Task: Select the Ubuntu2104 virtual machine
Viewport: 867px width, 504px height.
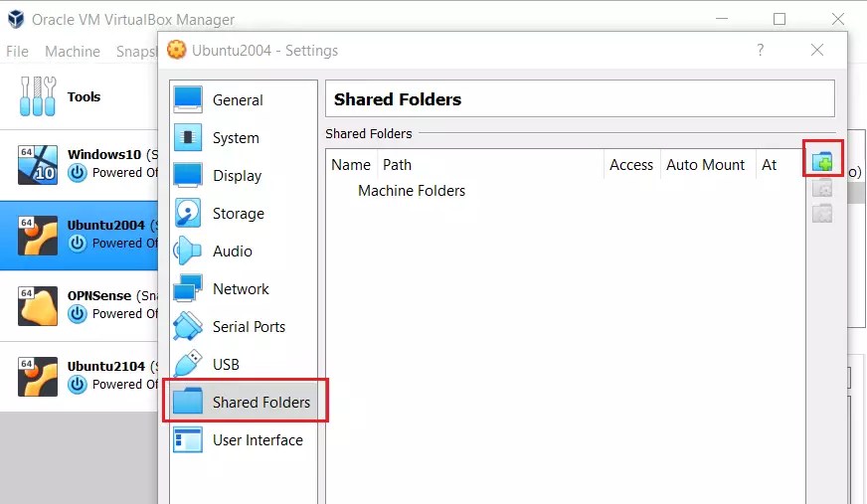Action: coord(80,377)
